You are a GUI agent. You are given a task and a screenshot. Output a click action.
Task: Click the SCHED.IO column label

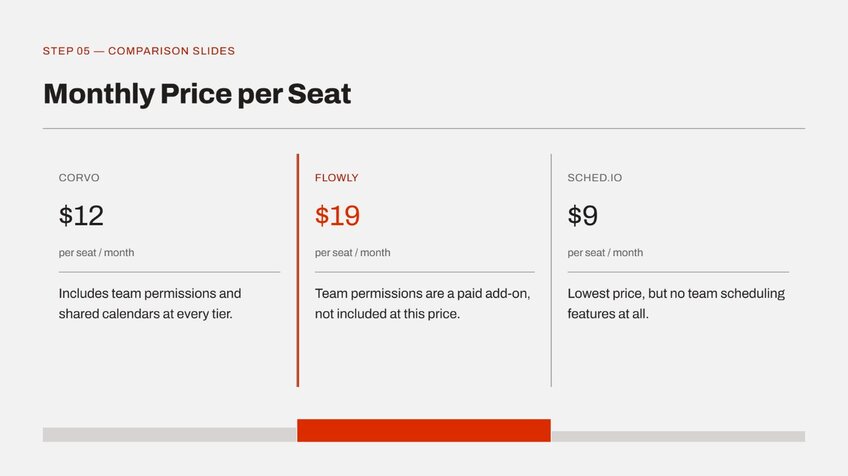click(x=594, y=177)
